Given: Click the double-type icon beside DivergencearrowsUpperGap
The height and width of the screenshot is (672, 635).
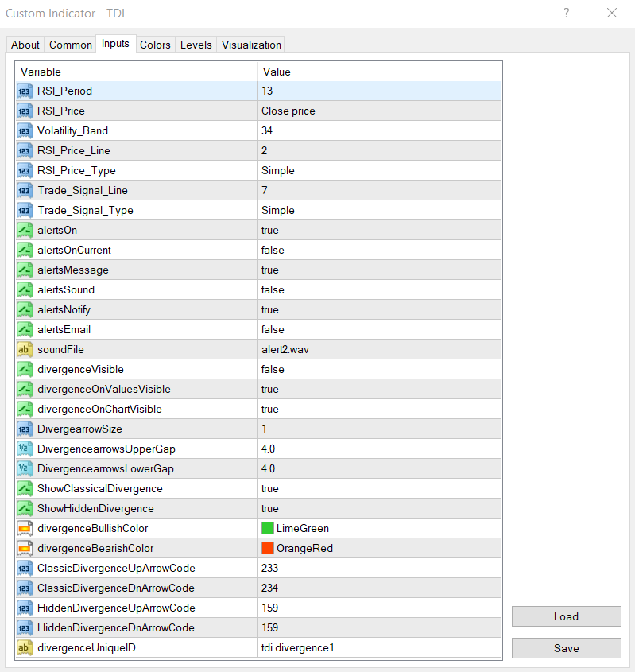Looking at the screenshot, I should tap(24, 449).
